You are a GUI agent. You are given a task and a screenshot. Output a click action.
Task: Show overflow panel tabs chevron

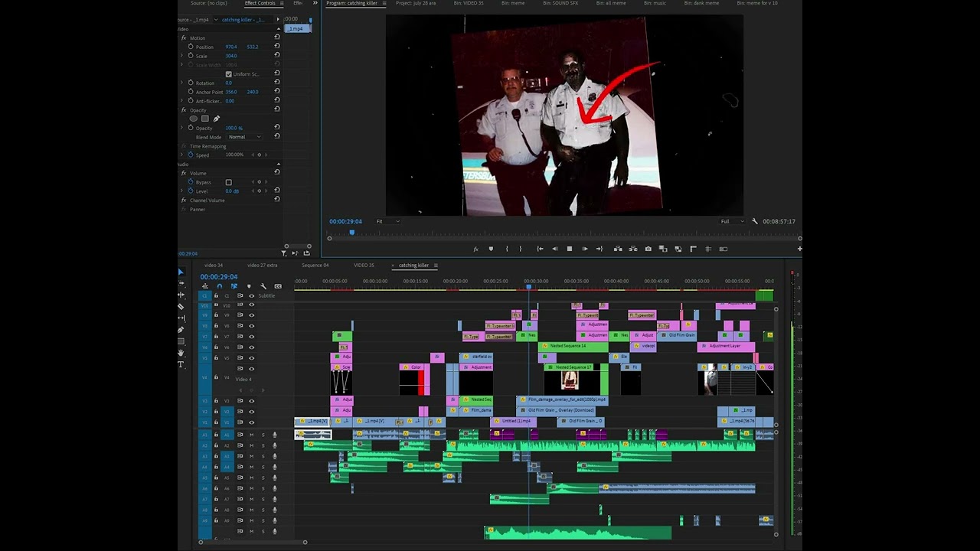coord(315,3)
